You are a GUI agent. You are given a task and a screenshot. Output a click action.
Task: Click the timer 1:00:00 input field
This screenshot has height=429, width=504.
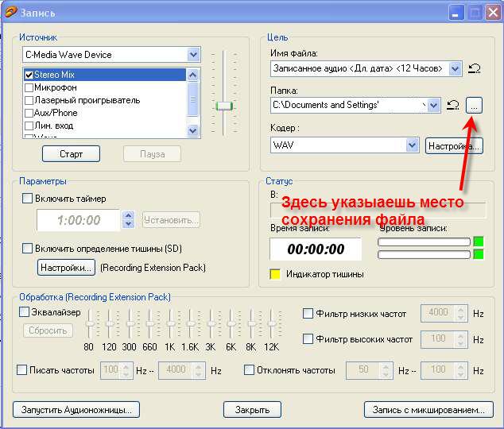[78, 220]
